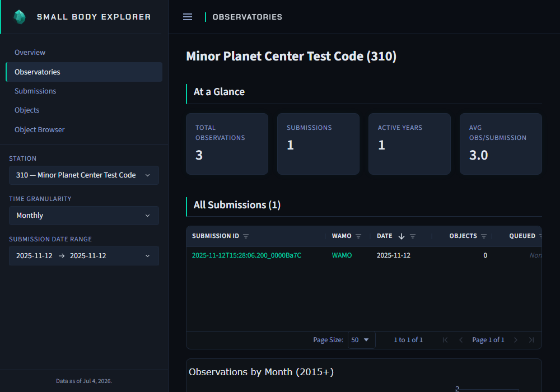Click the 2025-11-12 date cell

click(394, 255)
